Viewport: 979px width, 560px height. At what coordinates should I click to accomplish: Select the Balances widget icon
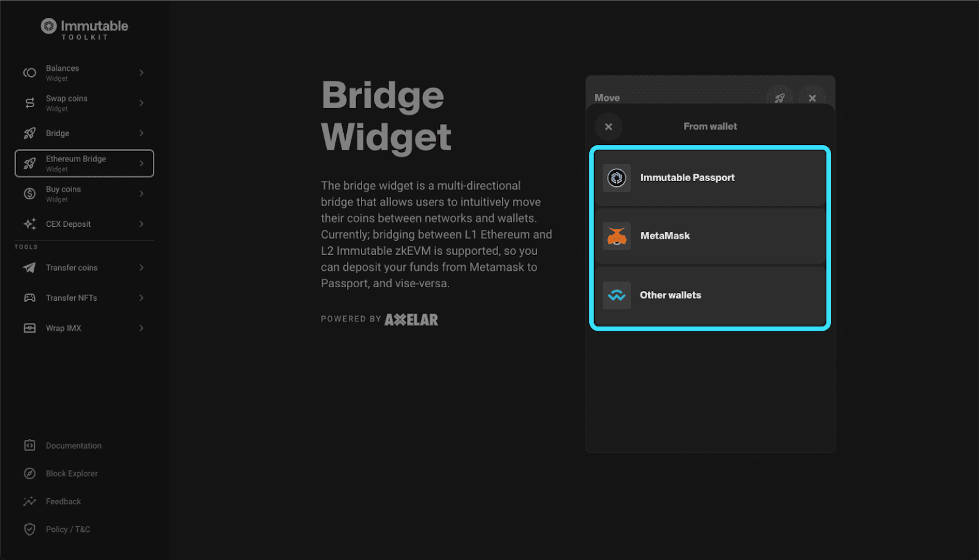coord(29,72)
